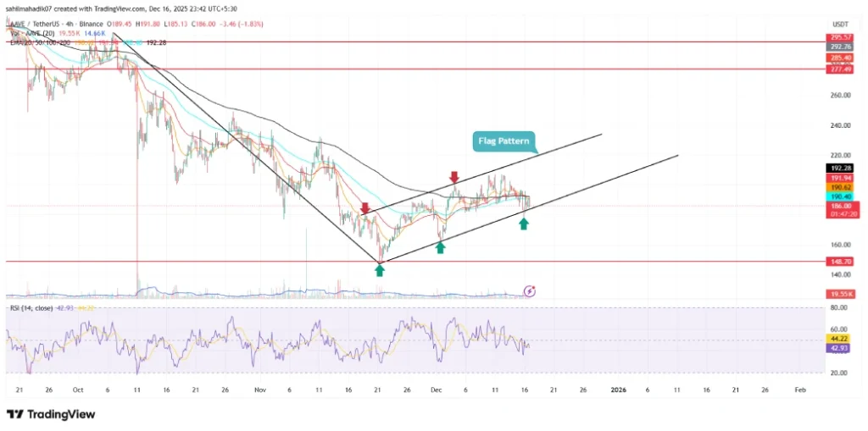
Task: Click the 295.57 red price label
Action: tap(838, 37)
